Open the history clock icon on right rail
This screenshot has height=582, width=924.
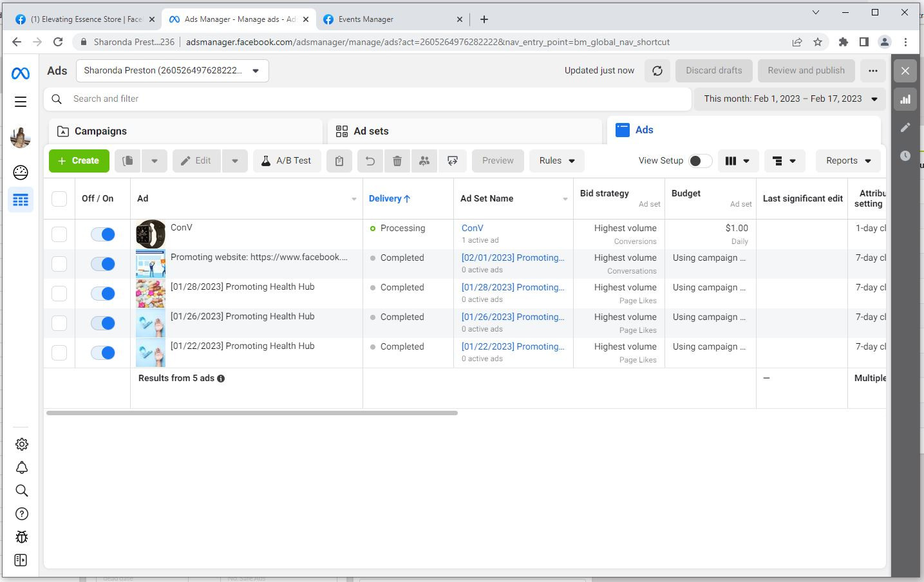click(905, 156)
